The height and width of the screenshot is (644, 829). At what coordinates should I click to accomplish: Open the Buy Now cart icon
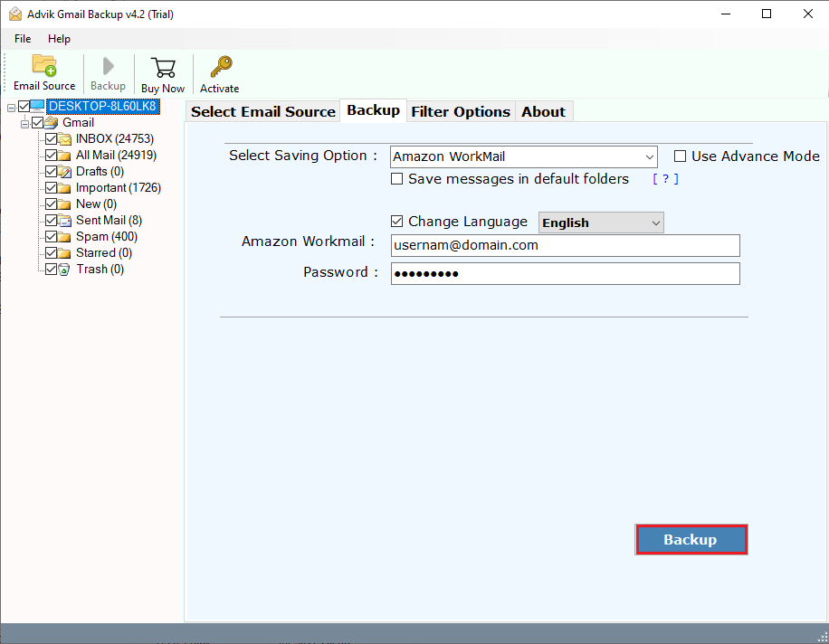pos(163,68)
